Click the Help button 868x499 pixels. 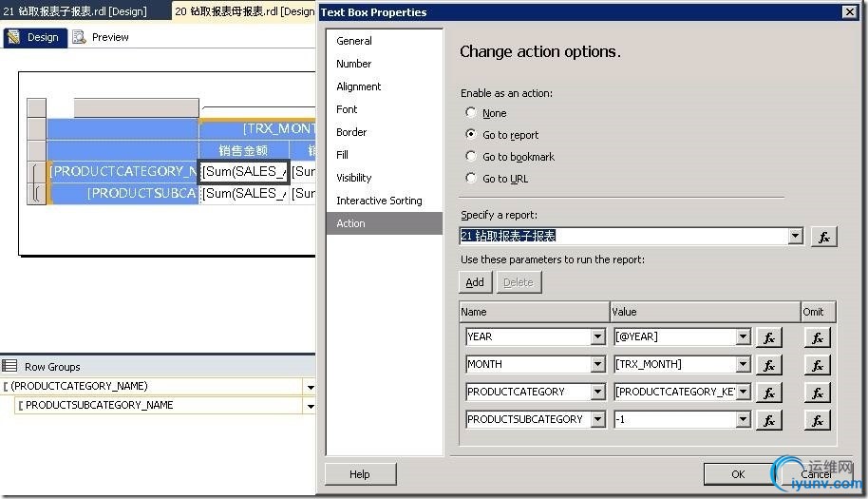[x=360, y=474]
